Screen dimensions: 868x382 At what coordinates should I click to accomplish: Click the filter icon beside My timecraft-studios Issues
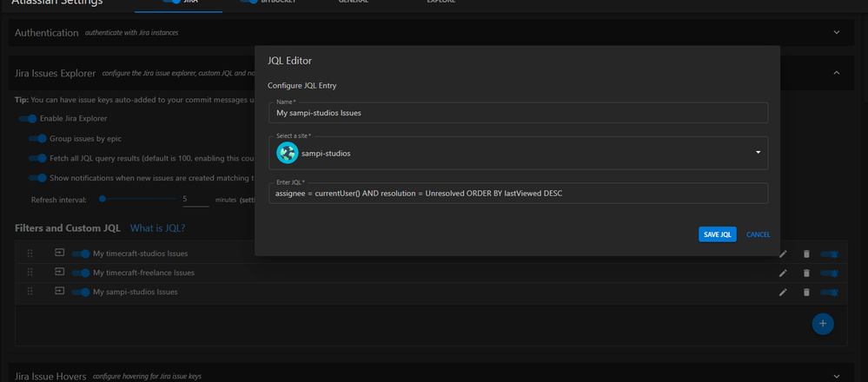pos(59,253)
